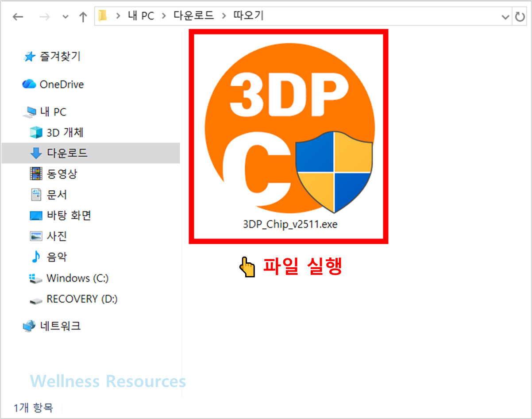Image resolution: width=532 pixels, height=419 pixels.
Task: Select file name 3DP_Chip_v2511.exe
Action: [x=290, y=224]
